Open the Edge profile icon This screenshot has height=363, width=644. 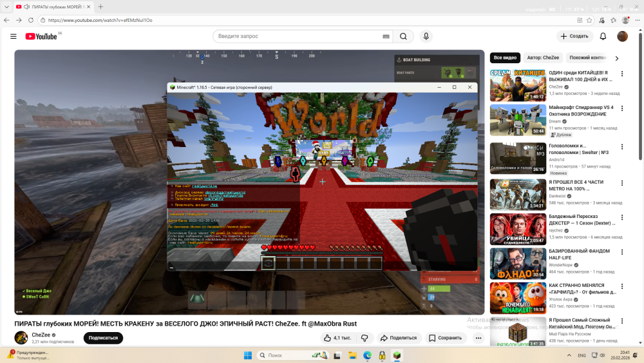pyautogui.click(x=625, y=20)
